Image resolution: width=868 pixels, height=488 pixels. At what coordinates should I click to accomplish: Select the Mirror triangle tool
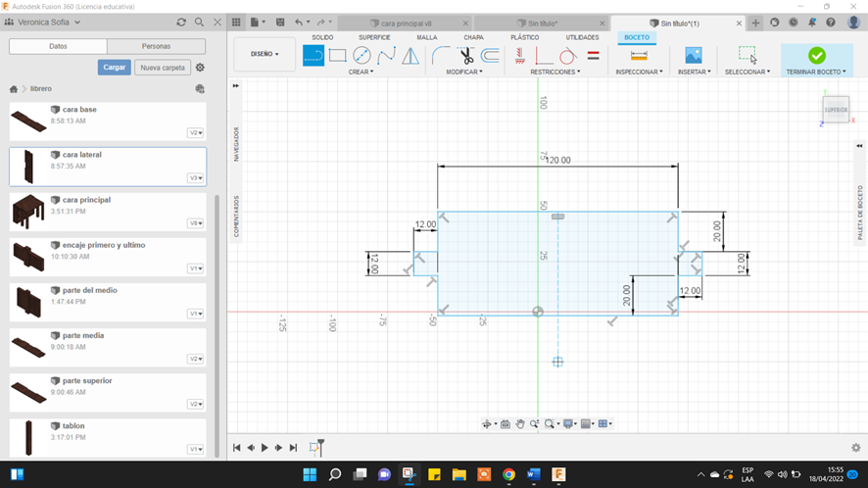point(410,56)
